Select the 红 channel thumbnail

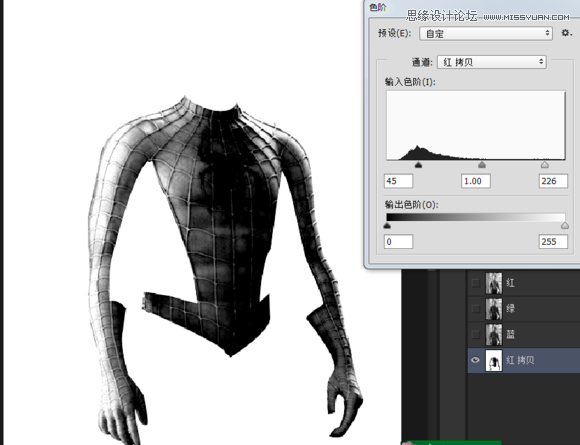(x=494, y=283)
